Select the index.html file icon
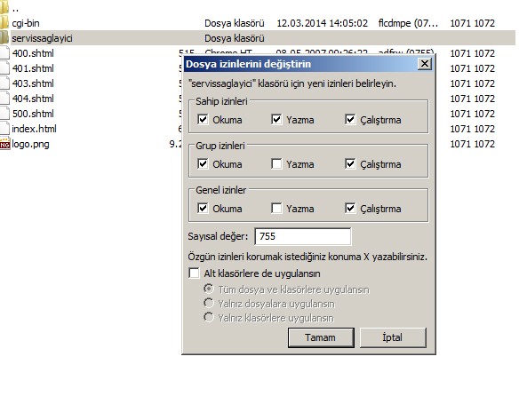The width and height of the screenshot is (527, 420). click(x=4, y=129)
